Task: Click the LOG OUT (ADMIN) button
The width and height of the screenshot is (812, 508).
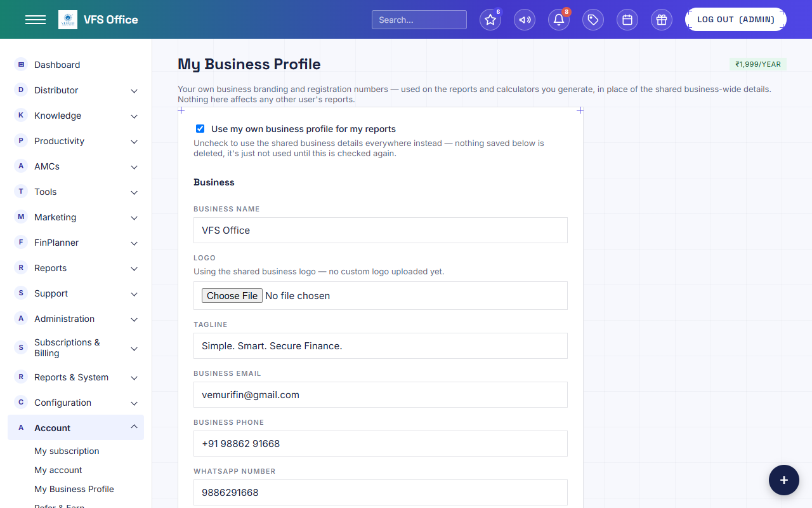Action: [x=736, y=20]
